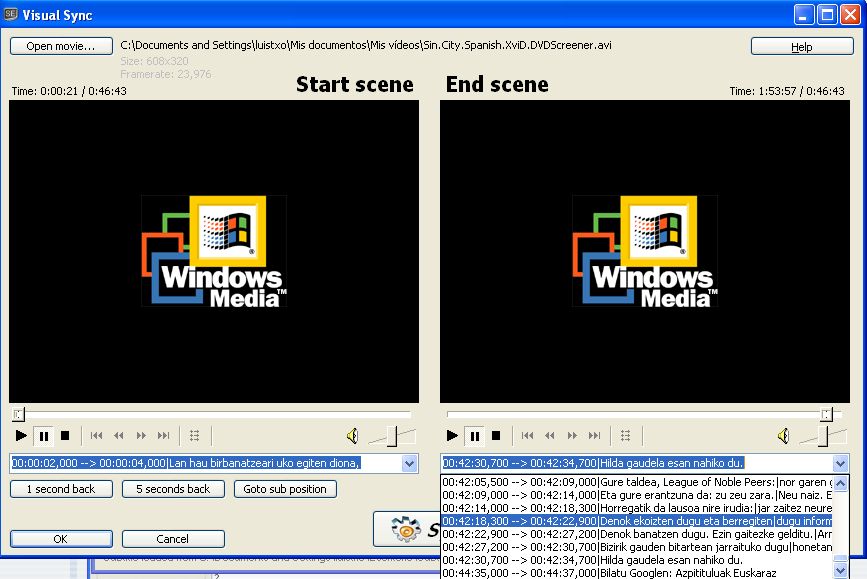
Task: Pause the Start scene video
Action: [x=44, y=436]
